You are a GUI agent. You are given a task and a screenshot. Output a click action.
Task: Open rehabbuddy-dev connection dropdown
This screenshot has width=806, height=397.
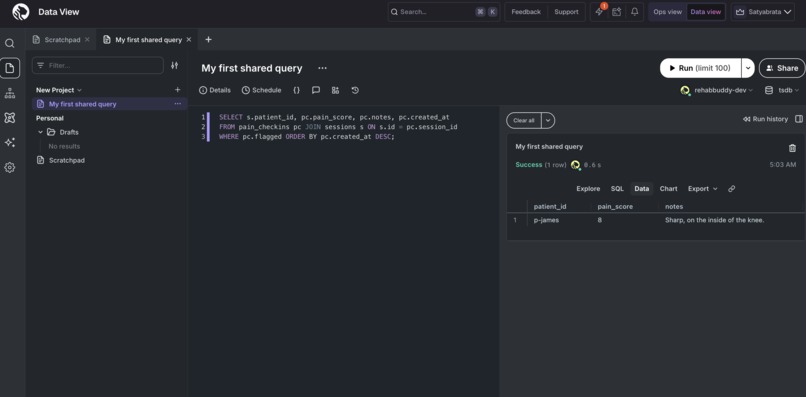tap(717, 90)
